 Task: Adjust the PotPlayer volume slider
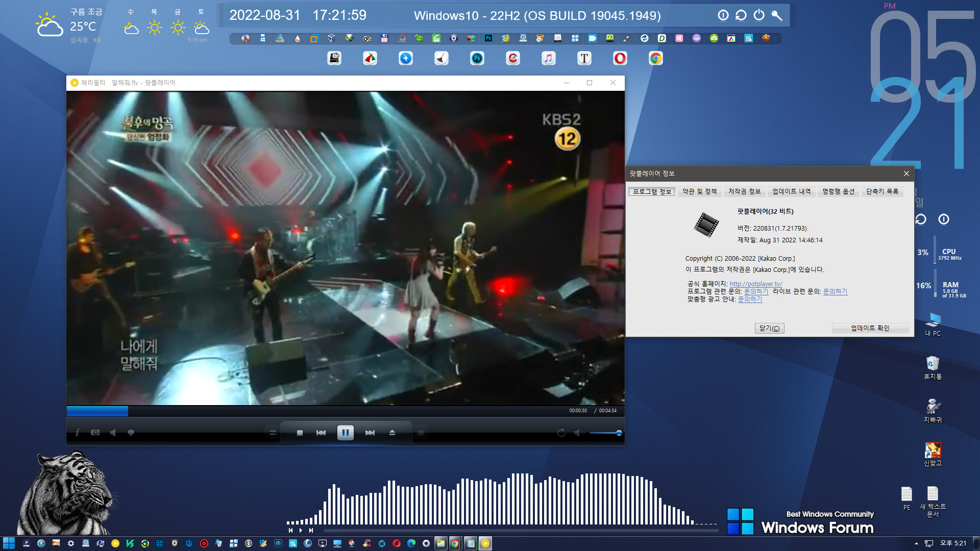coord(605,433)
